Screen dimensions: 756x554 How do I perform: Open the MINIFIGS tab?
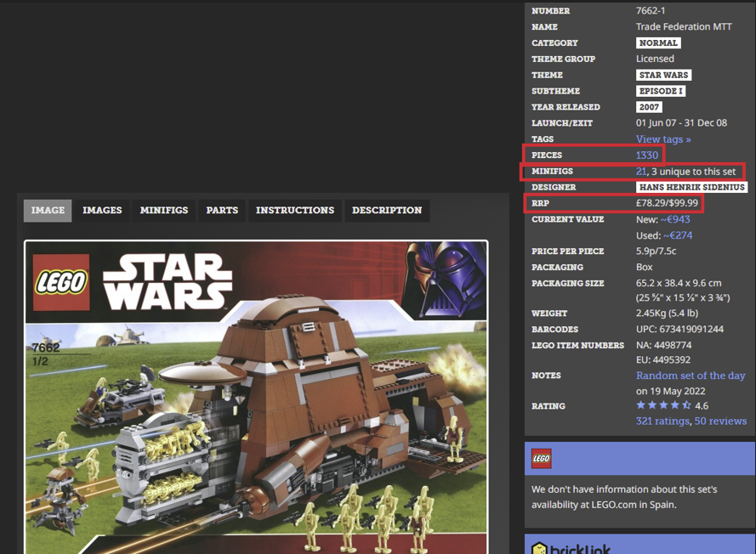tap(164, 211)
